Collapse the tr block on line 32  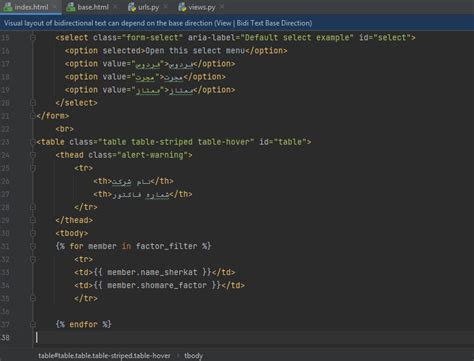[33, 259]
